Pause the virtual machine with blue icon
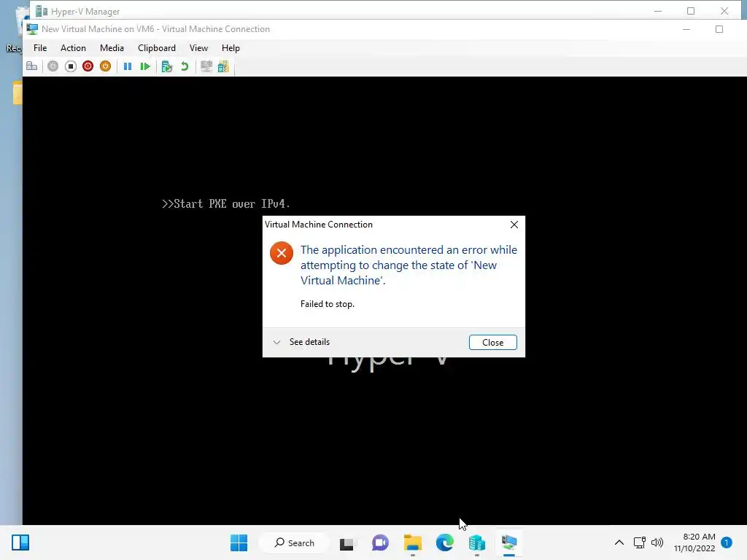 point(128,66)
